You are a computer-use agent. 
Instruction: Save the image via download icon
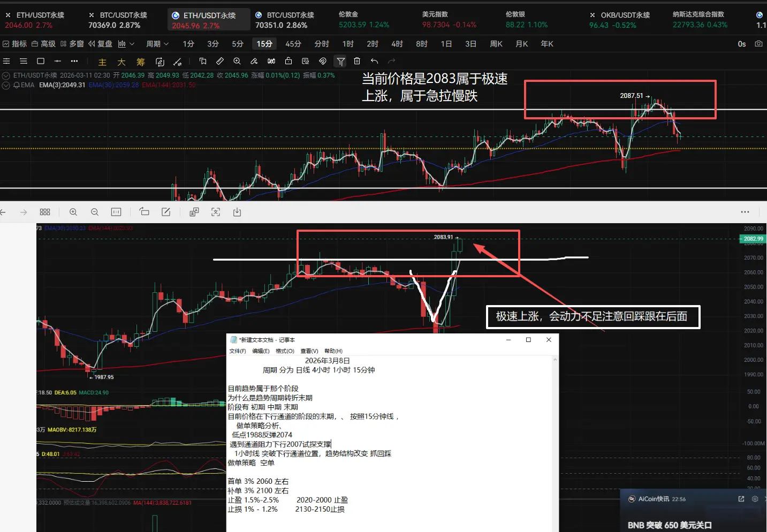pyautogui.click(x=237, y=212)
